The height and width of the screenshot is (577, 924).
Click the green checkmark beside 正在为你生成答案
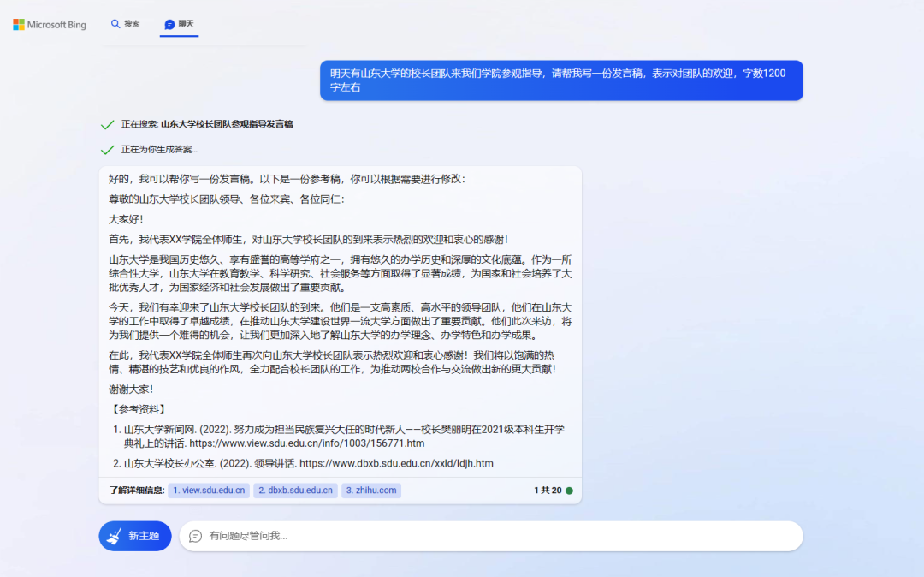point(107,150)
